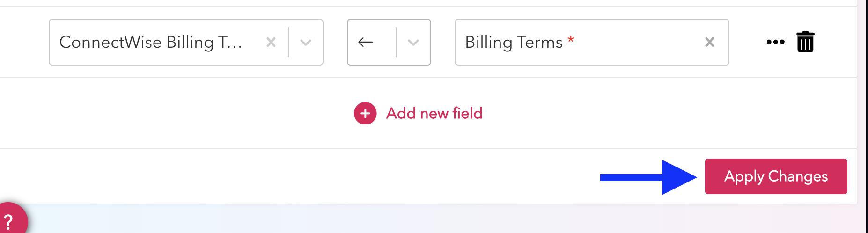Click the Add new field link

[434, 113]
